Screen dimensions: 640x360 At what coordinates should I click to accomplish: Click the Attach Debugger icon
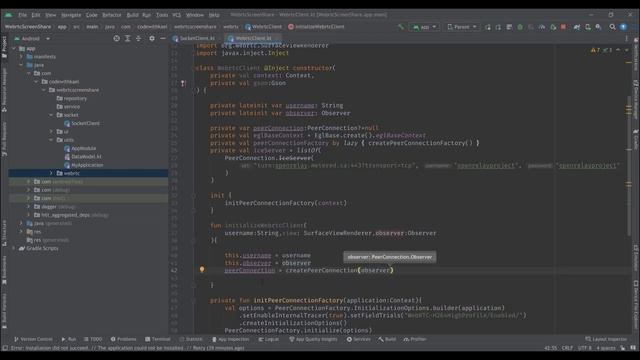click(x=553, y=27)
